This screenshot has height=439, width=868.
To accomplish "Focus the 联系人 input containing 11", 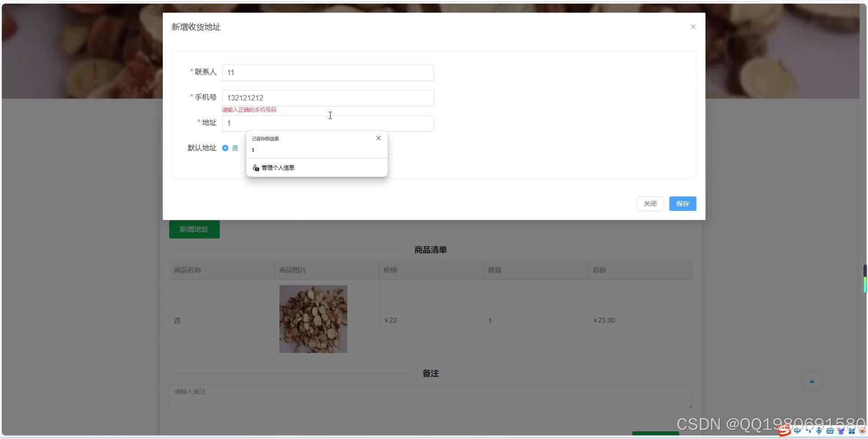I will [327, 72].
